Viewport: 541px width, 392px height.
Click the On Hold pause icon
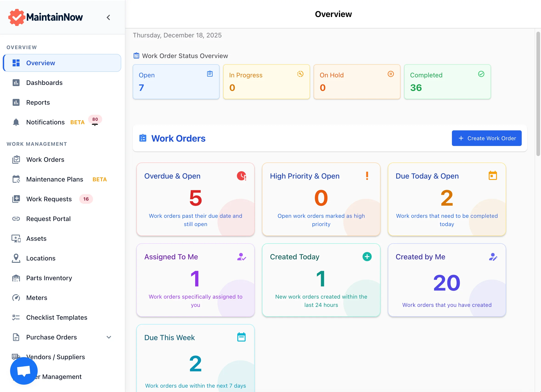(x=391, y=74)
